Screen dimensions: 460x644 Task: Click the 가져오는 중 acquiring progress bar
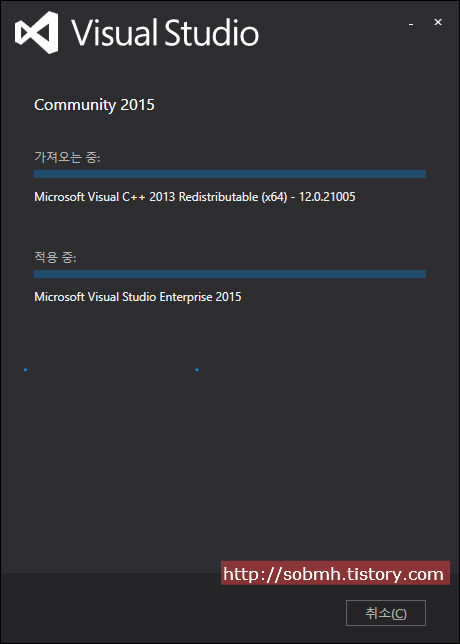(230, 174)
